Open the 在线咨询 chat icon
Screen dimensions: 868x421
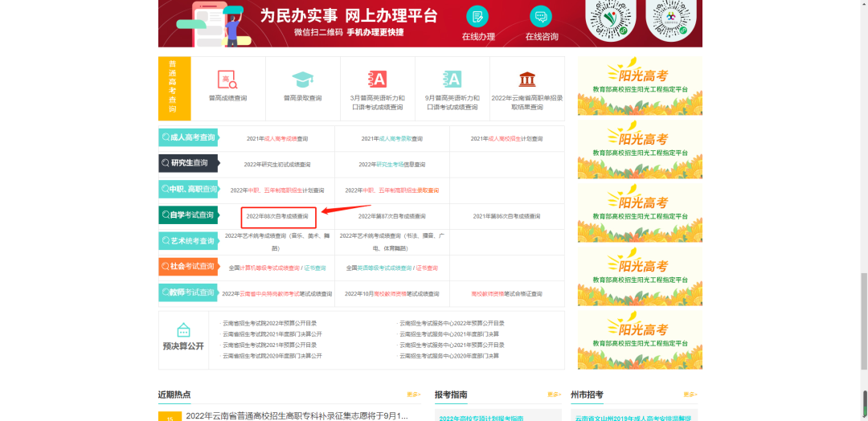click(x=541, y=16)
